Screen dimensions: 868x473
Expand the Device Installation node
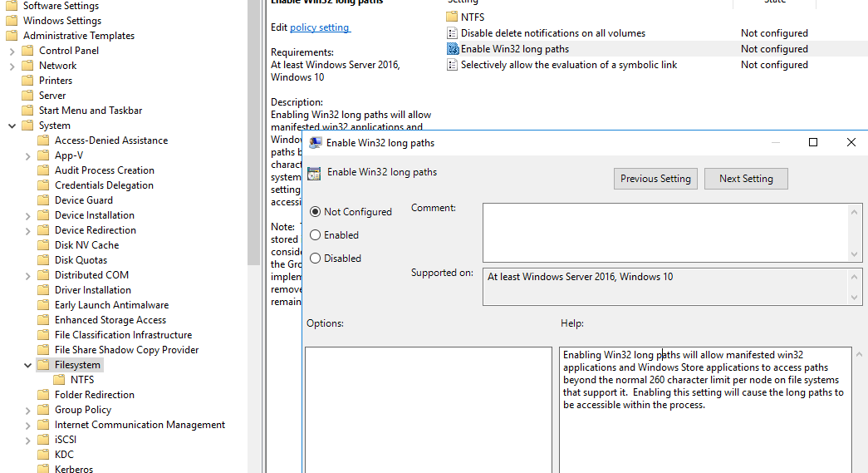click(x=27, y=215)
